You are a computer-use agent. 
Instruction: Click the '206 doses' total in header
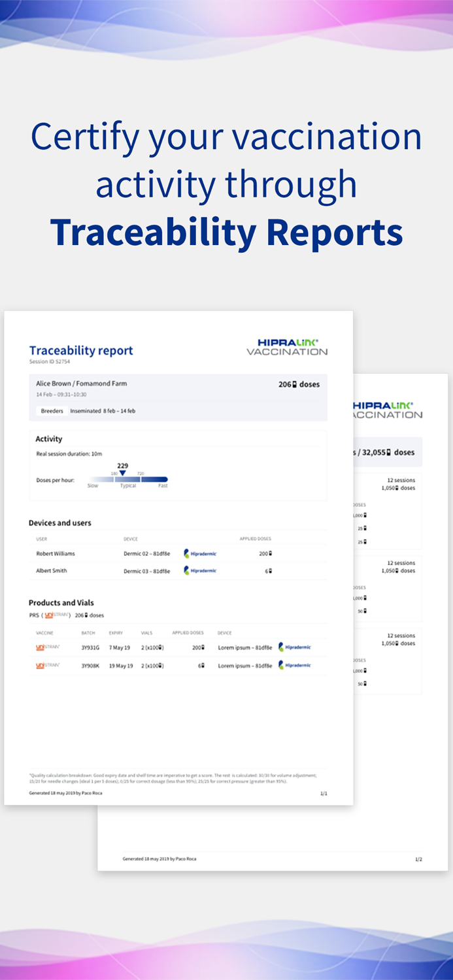299,384
